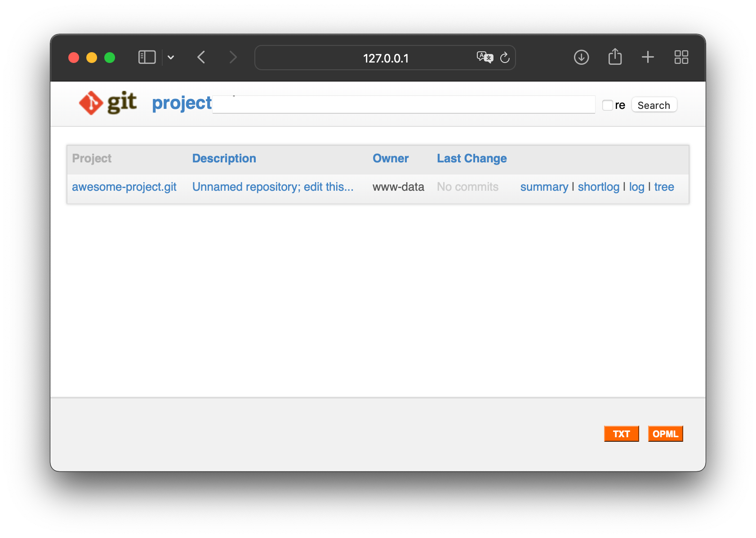The image size is (756, 538).
Task: Open a new tab with plus
Action: pyautogui.click(x=648, y=57)
